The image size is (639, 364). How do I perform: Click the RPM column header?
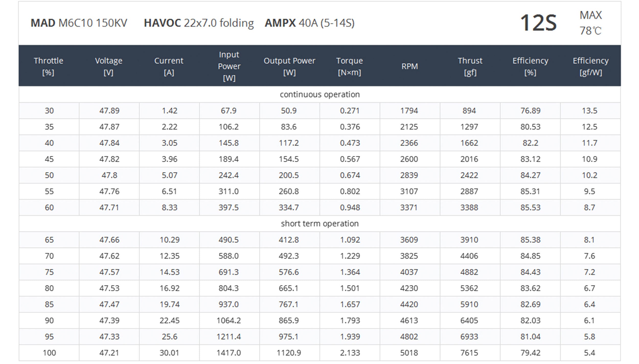pyautogui.click(x=409, y=66)
